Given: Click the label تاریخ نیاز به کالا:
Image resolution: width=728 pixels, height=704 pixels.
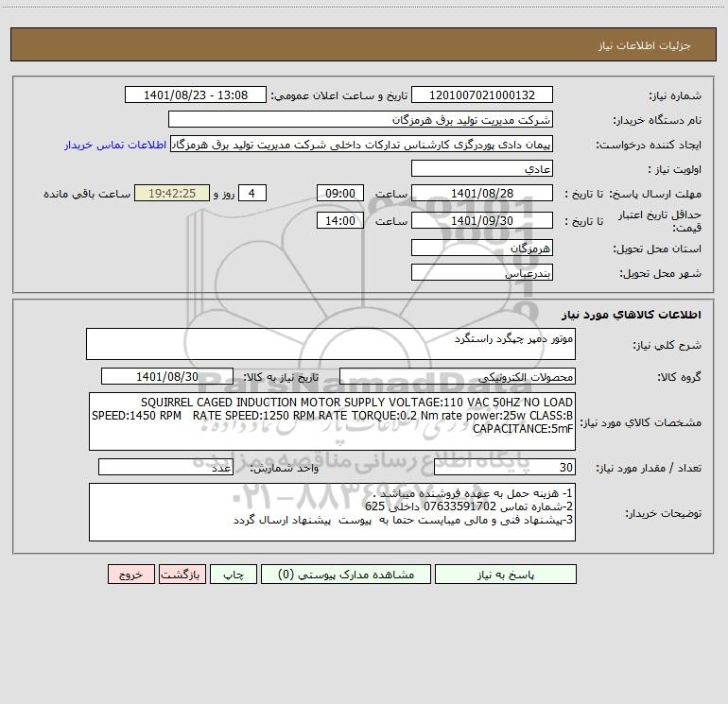Looking at the screenshot, I should pos(281,377).
